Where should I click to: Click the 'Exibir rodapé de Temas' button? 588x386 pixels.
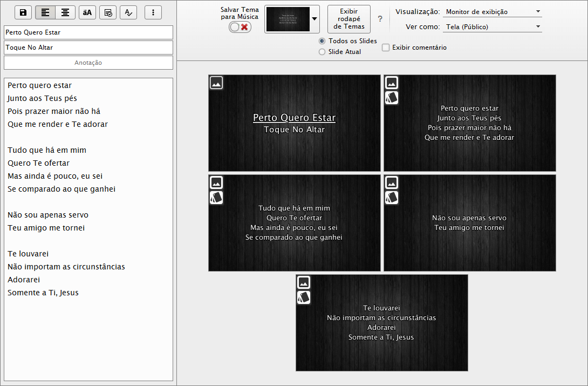[x=348, y=19]
